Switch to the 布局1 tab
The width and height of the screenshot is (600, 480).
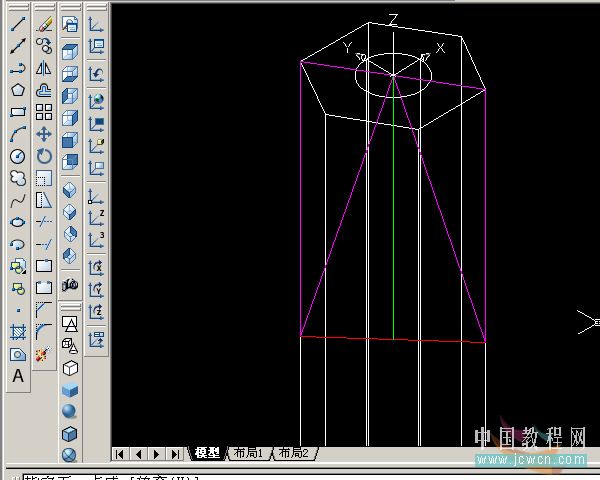tap(248, 453)
